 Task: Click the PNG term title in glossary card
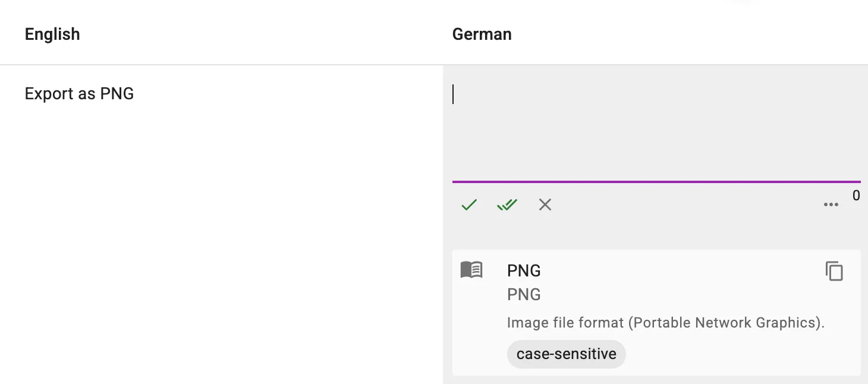click(524, 270)
